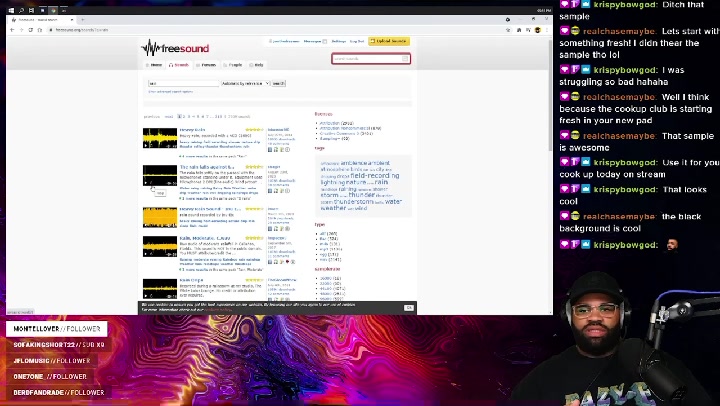Click the browser back arrow

click(12, 30)
